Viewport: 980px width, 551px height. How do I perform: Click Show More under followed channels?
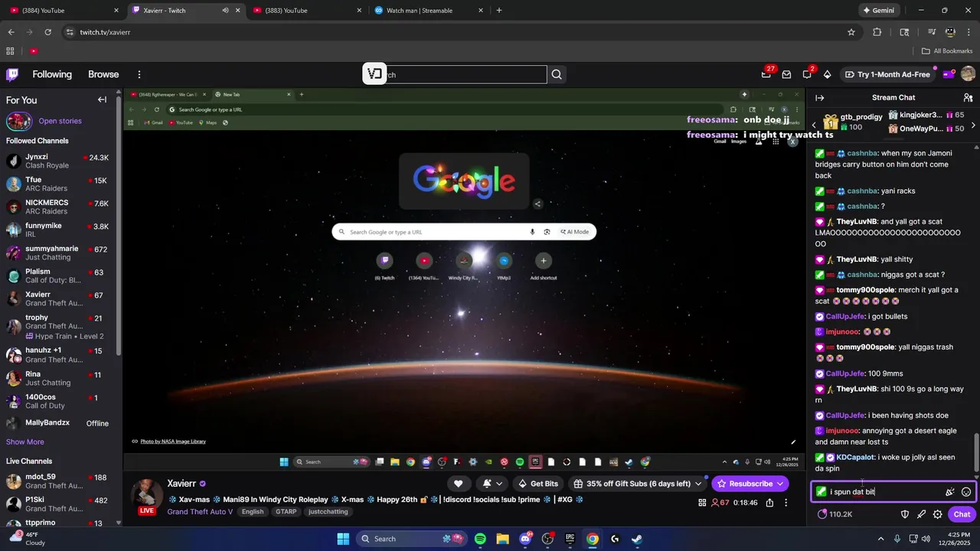tap(25, 442)
